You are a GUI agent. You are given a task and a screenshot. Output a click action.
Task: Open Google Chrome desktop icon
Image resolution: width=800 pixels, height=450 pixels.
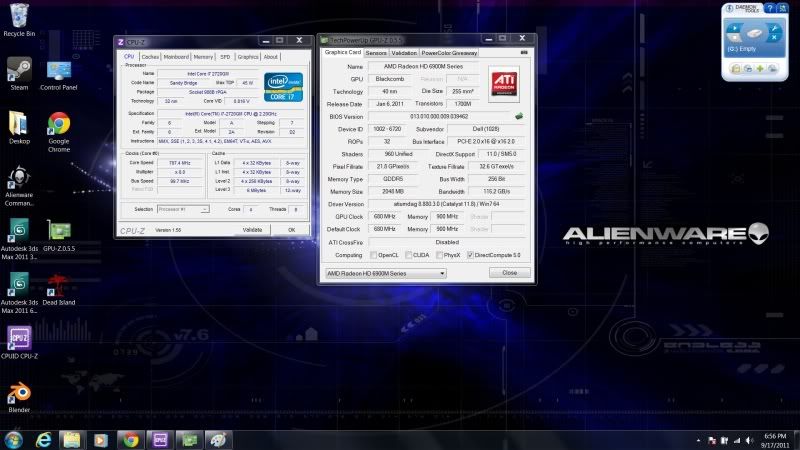coord(59,125)
